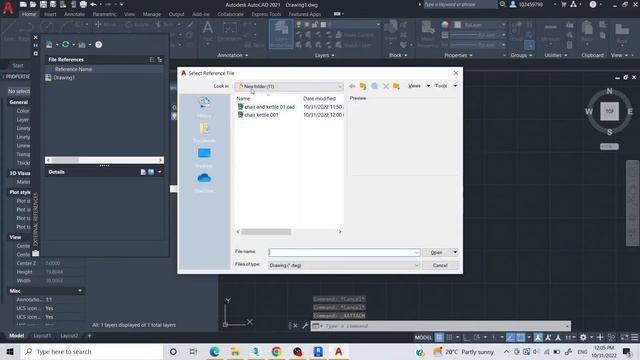Click WCS label under ViewCube
The width and height of the screenshot is (640, 360).
(x=609, y=147)
